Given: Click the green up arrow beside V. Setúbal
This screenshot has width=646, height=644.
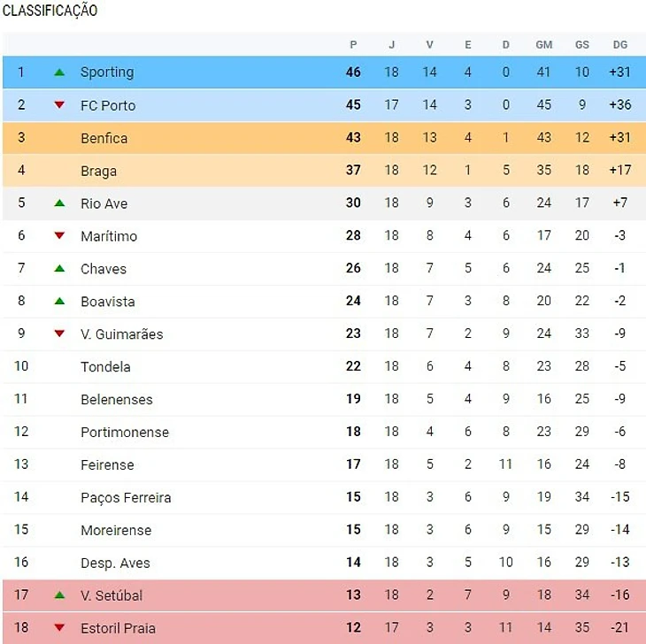Looking at the screenshot, I should click(59, 595).
